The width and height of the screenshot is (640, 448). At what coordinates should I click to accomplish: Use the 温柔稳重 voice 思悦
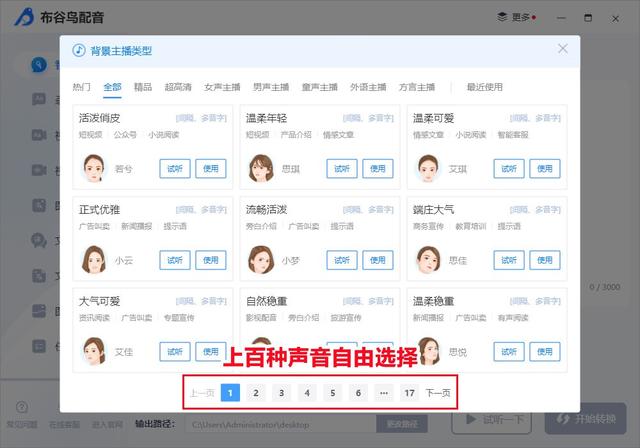pos(545,351)
